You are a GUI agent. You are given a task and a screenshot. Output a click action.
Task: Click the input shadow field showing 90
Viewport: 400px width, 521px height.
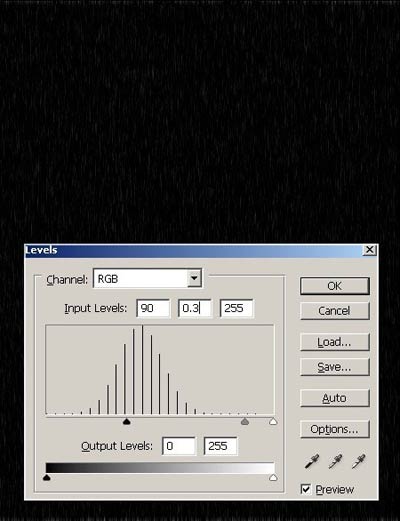pyautogui.click(x=153, y=308)
